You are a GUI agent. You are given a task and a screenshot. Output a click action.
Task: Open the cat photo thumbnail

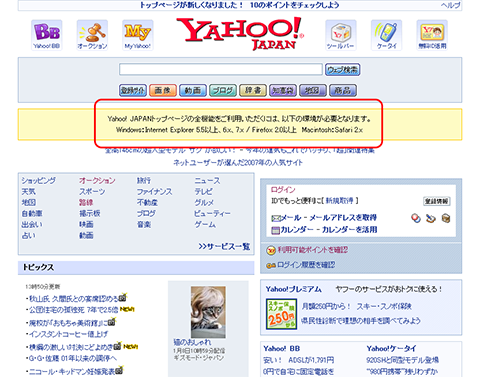(x=208, y=312)
